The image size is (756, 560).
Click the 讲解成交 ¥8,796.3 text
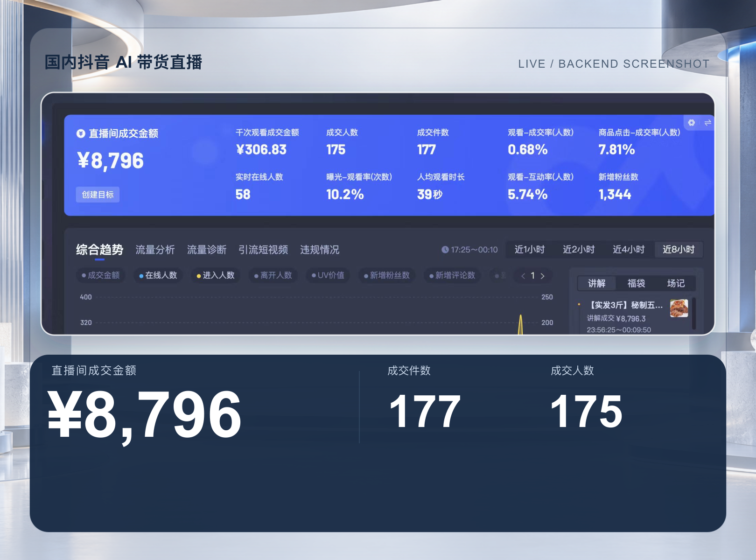coord(616,318)
